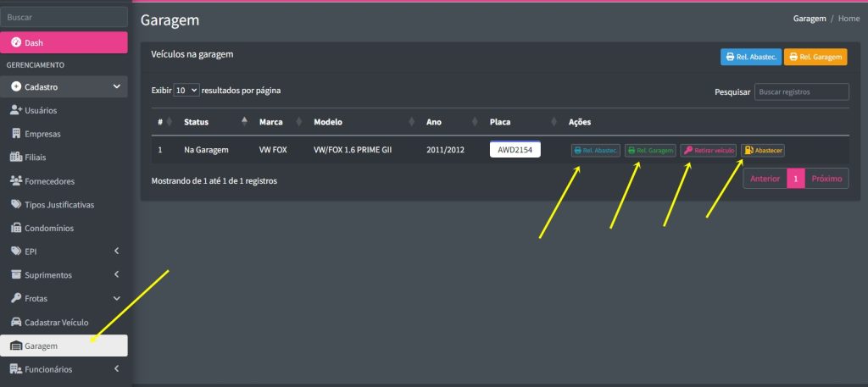Click the Fornecedores people group icon
Image resolution: width=868 pixels, height=387 pixels.
(x=15, y=180)
